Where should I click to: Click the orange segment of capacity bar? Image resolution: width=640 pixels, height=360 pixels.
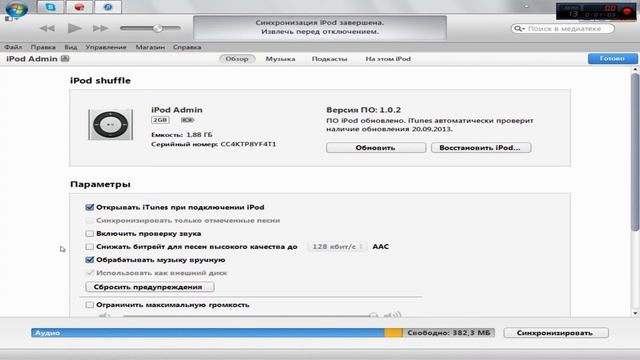point(393,333)
